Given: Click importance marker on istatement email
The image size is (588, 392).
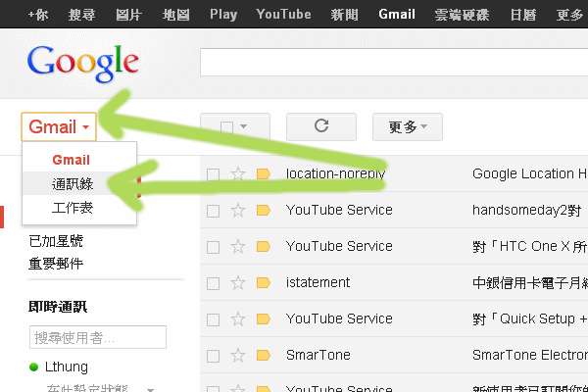Looking at the screenshot, I should click(264, 282).
